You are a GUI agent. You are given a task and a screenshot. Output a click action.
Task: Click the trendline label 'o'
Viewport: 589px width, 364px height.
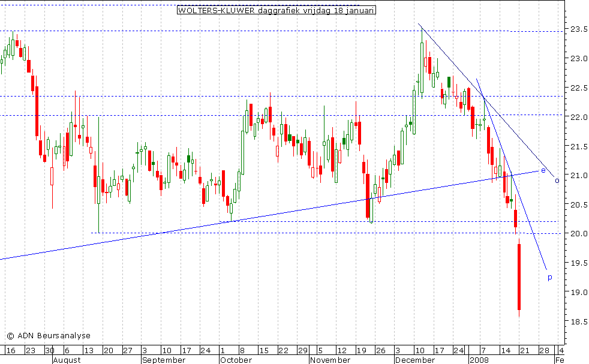tap(557, 180)
